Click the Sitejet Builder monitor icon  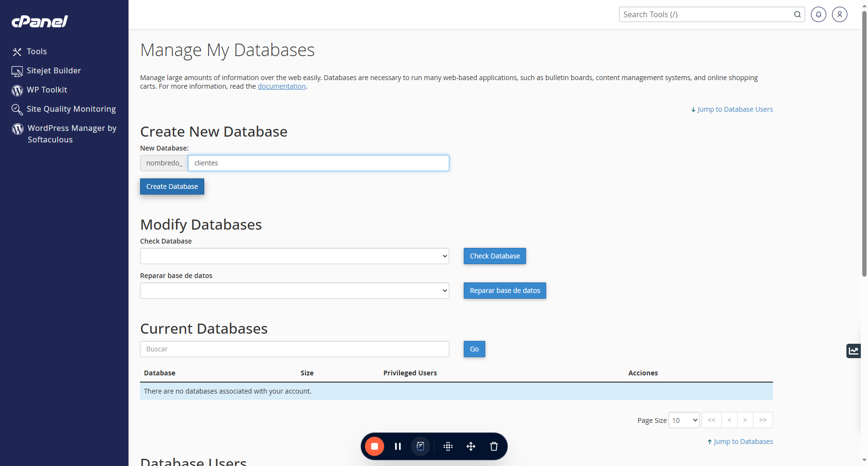coord(17,71)
